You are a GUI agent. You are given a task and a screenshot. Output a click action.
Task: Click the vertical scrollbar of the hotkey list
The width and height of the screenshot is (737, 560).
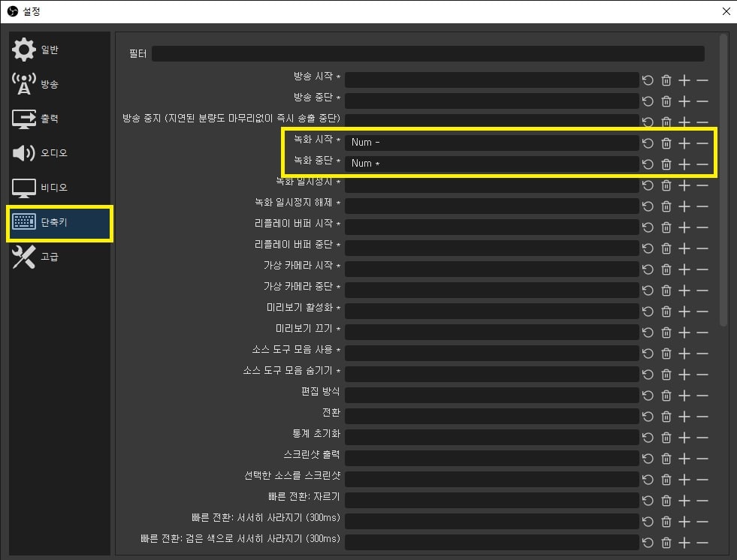[x=723, y=180]
